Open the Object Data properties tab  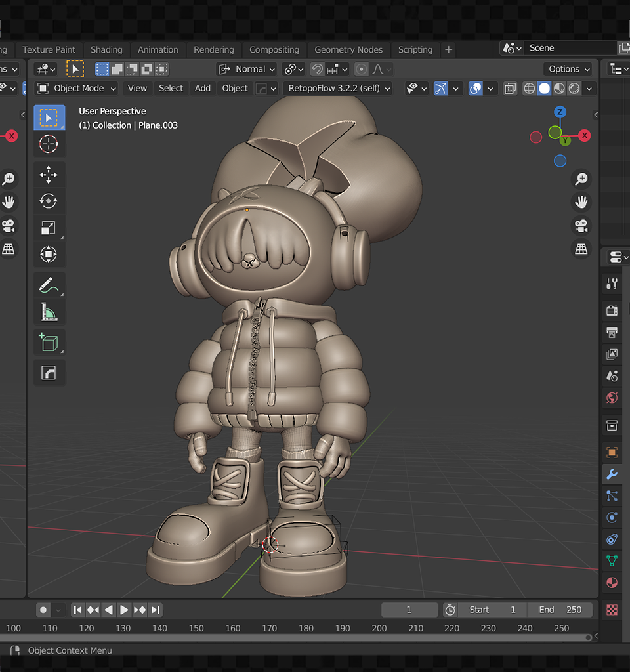(x=612, y=561)
